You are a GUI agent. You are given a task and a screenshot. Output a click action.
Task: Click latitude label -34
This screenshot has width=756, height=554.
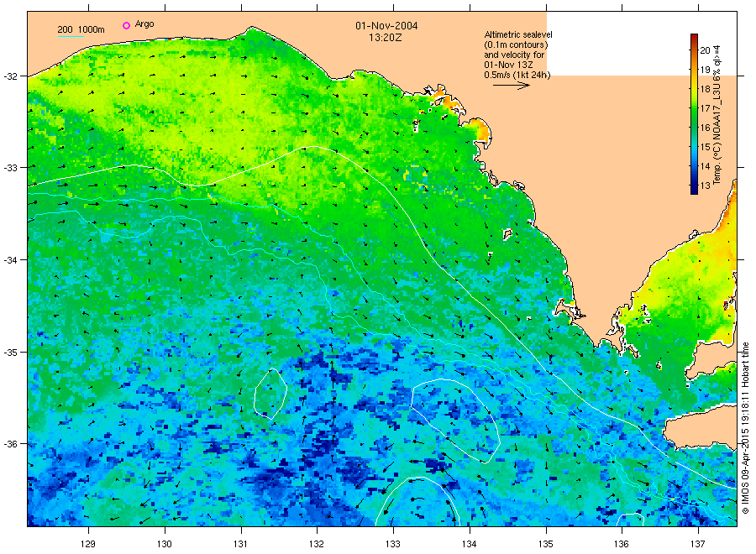[10, 260]
